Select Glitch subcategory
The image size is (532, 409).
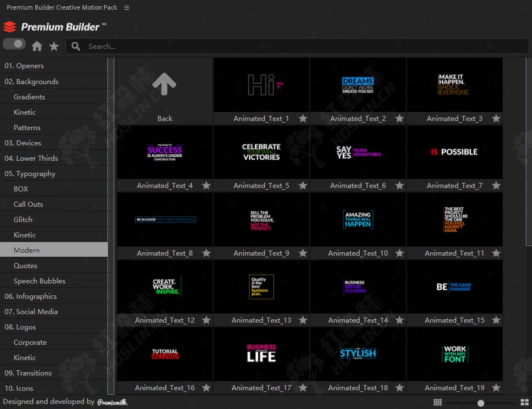click(x=54, y=219)
